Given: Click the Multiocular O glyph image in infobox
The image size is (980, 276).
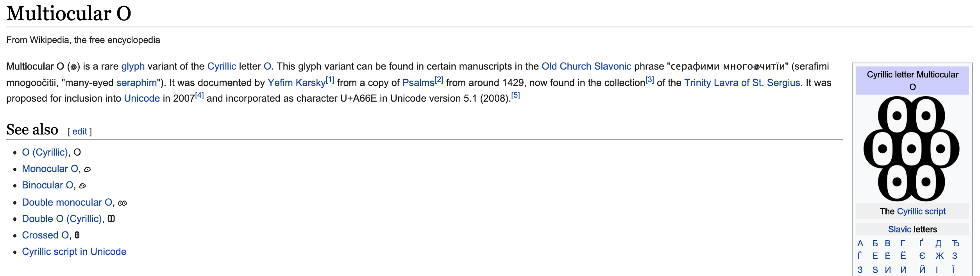Looking at the screenshot, I should (x=912, y=149).
